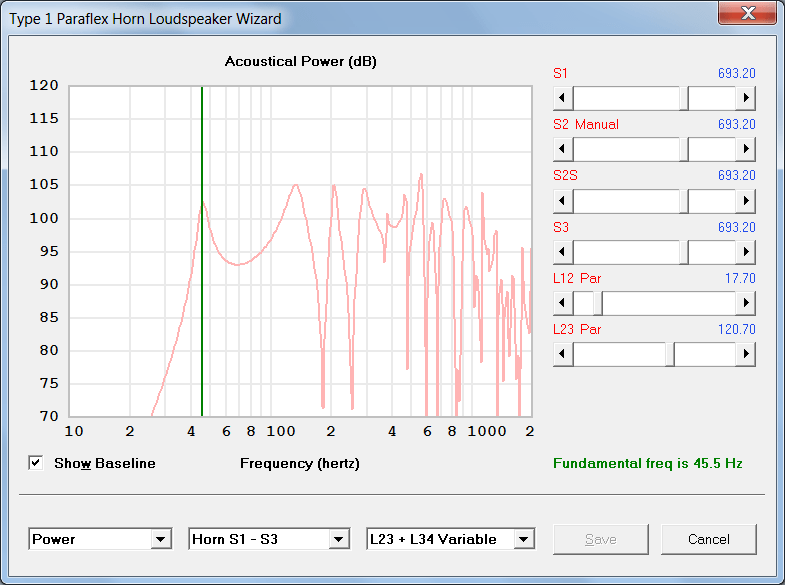Decrease S2S using its left arrow
The width and height of the screenshot is (785, 585).
(x=563, y=201)
